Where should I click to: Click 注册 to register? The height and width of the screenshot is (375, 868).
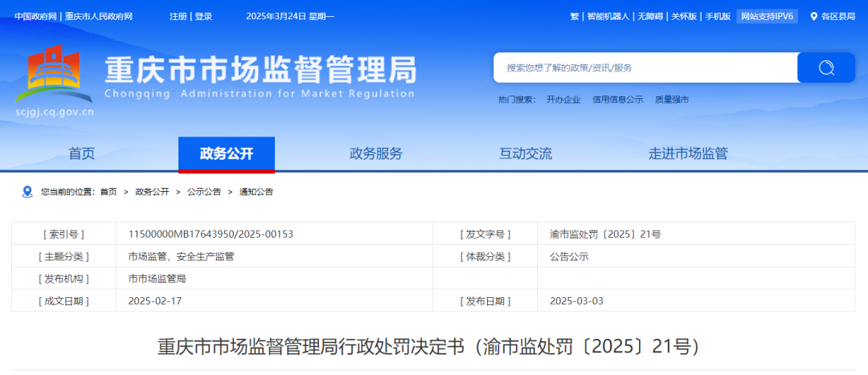[x=178, y=17]
